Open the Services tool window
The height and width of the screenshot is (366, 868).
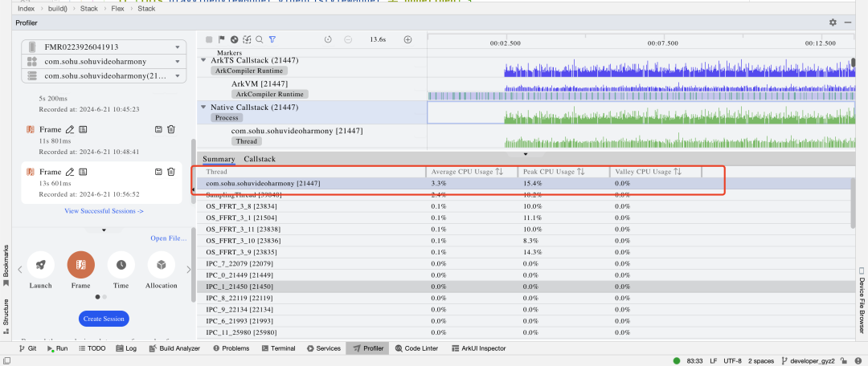pyautogui.click(x=323, y=348)
